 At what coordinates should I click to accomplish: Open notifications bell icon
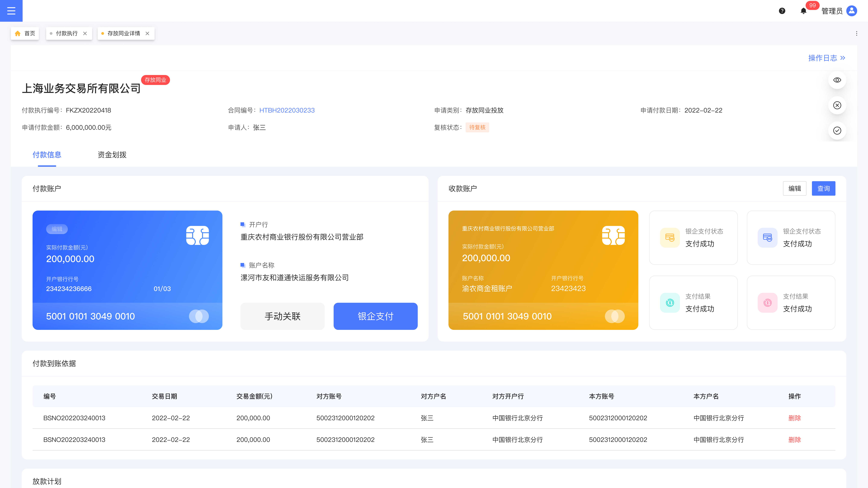(803, 11)
